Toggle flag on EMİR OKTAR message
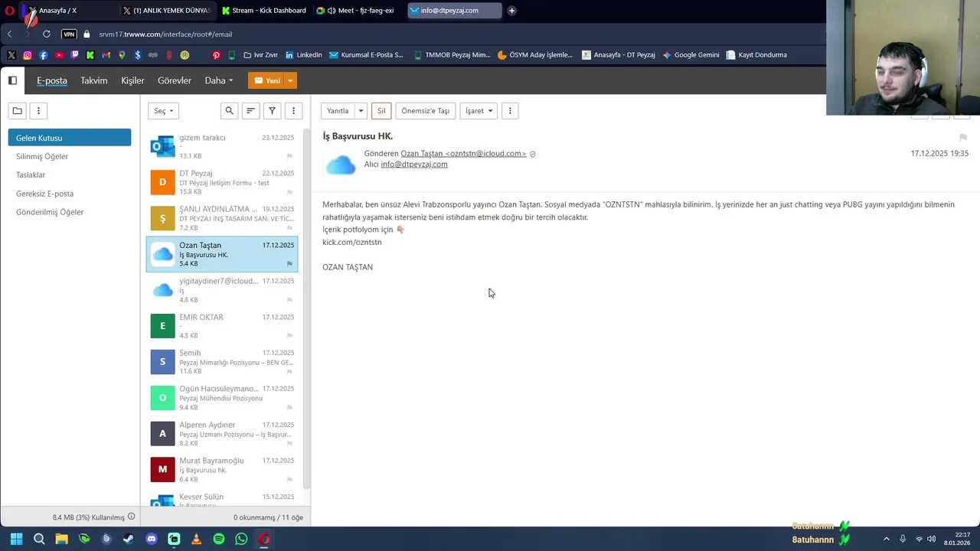The height and width of the screenshot is (551, 980). pyautogui.click(x=289, y=336)
